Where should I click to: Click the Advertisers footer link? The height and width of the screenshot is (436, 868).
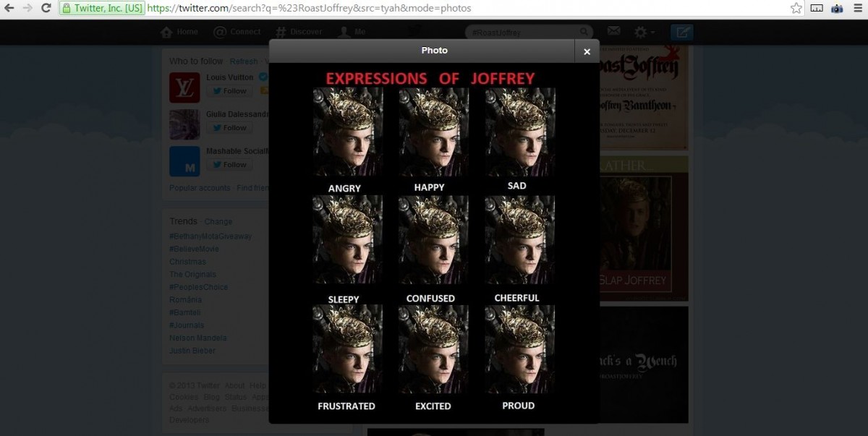[207, 409]
